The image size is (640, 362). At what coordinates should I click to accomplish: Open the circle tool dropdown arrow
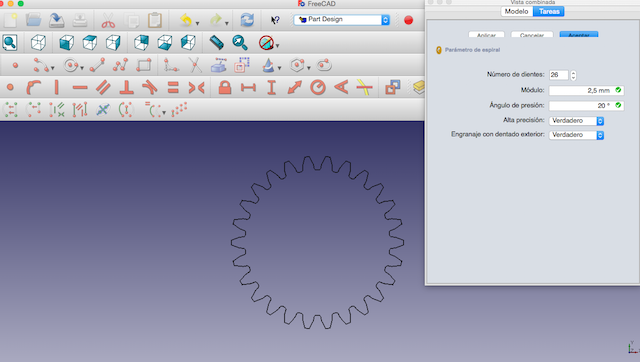pyautogui.click(x=82, y=68)
